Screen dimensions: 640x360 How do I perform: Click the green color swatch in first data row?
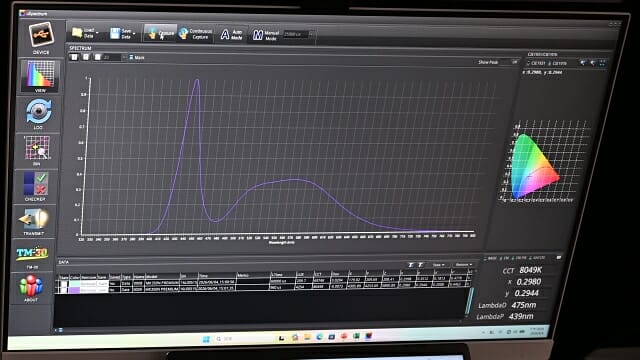(75, 283)
